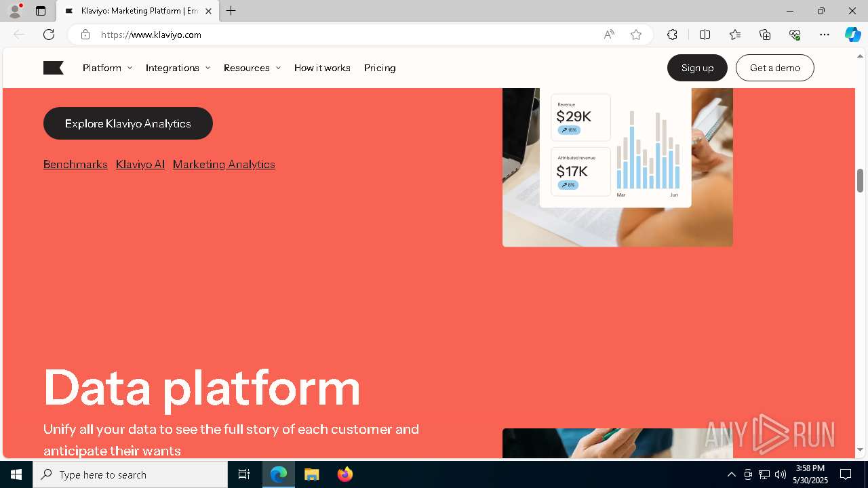Open the taskbar clock and date
The height and width of the screenshot is (488, 868).
(x=810, y=474)
